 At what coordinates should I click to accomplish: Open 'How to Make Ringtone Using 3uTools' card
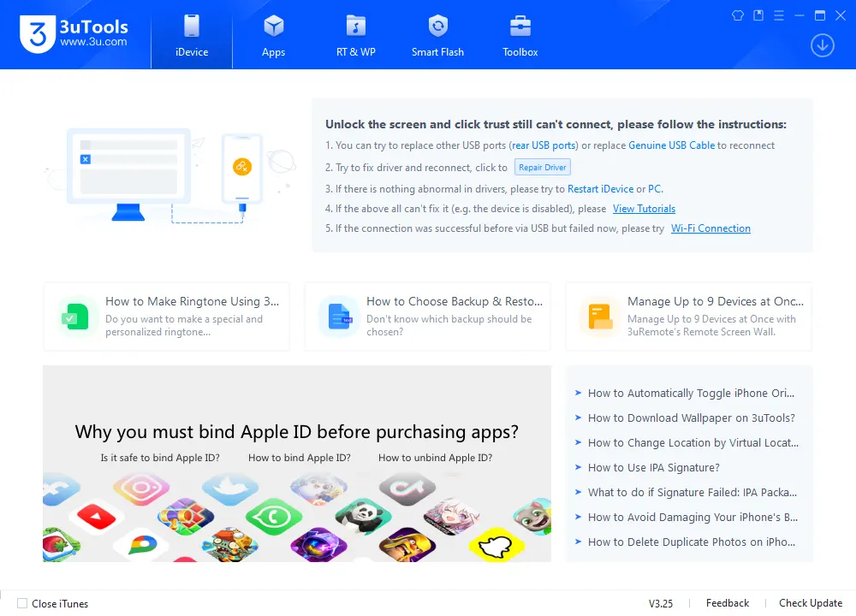tap(166, 316)
